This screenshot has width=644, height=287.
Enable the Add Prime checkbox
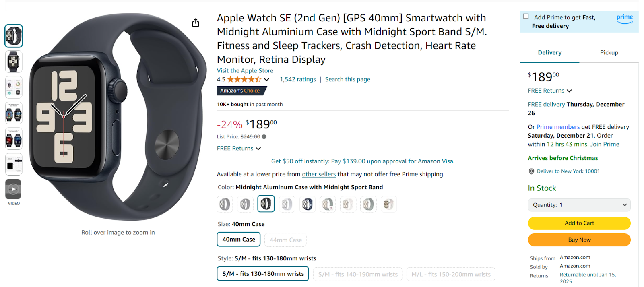pos(526,16)
